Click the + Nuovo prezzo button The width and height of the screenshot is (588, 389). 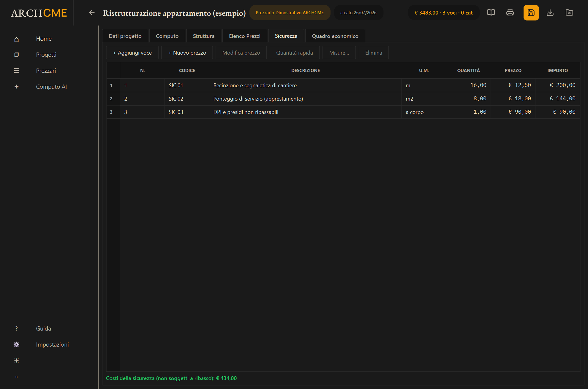[187, 53]
